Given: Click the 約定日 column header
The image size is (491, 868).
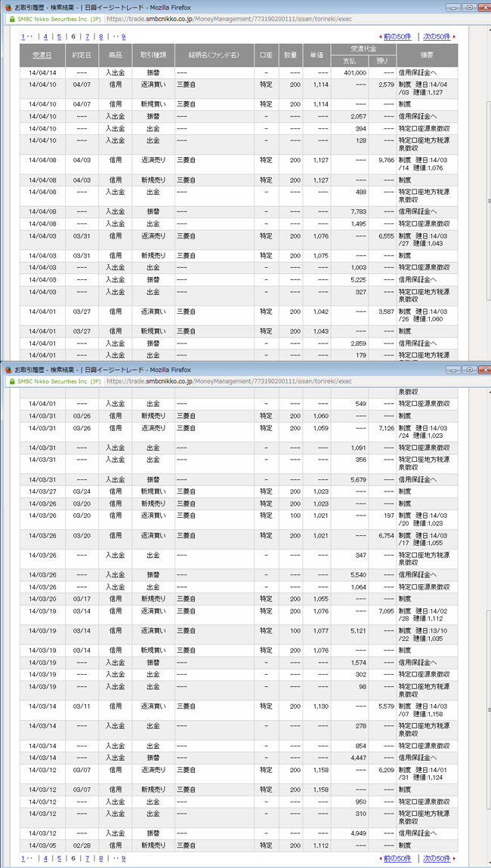Looking at the screenshot, I should click(x=82, y=55).
